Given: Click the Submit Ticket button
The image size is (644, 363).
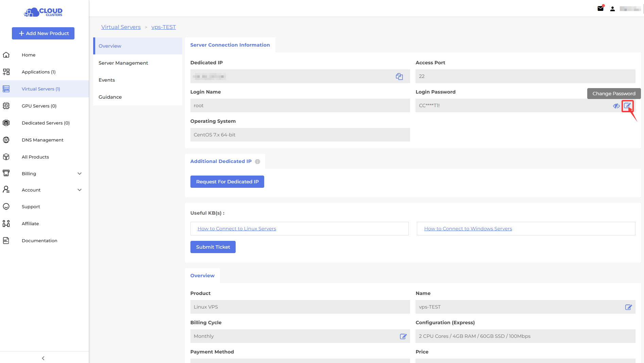Looking at the screenshot, I should (x=213, y=247).
